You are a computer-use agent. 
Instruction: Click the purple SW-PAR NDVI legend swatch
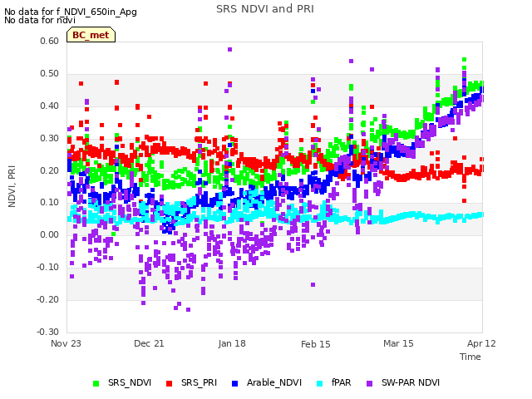tap(369, 383)
